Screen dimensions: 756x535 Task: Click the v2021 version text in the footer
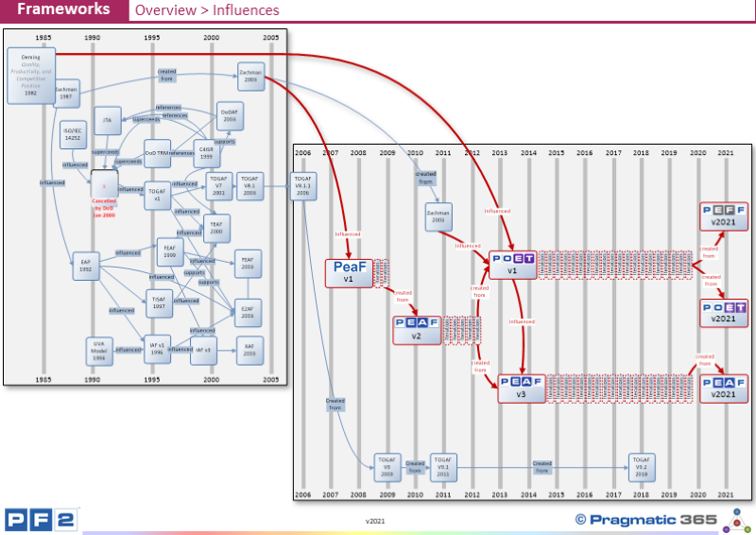click(375, 521)
